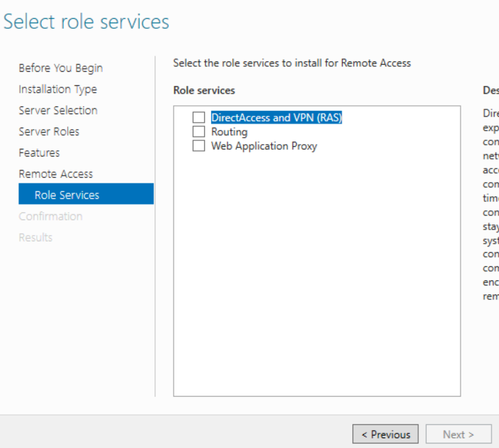Enable the DirectAccess and VPN (RAS) checkbox
Viewport: 499px width, 448px height.
click(199, 118)
